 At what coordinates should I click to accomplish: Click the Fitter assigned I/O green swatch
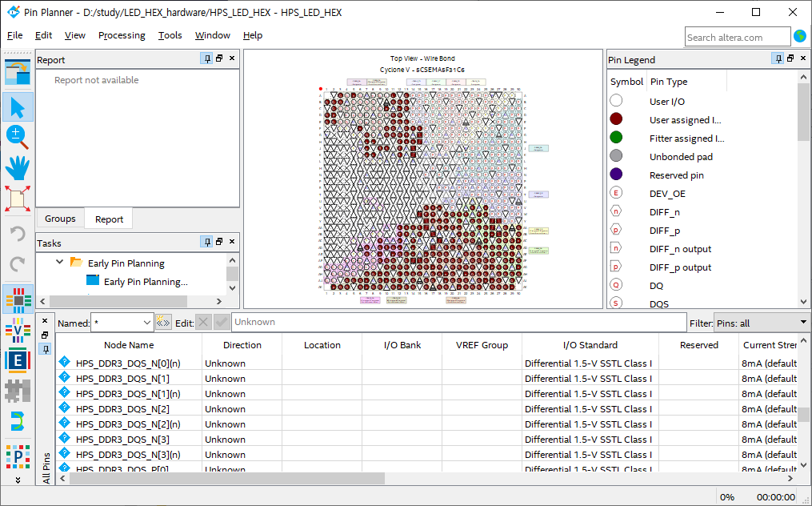616,138
